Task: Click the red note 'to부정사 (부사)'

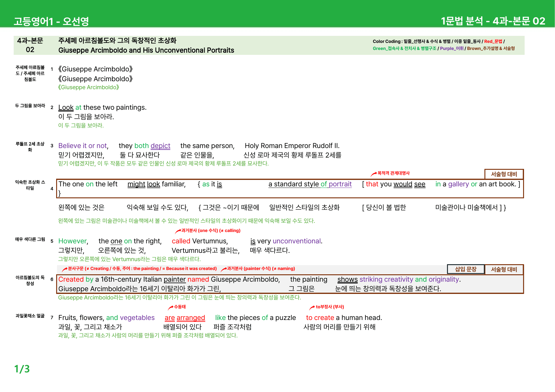Action: pos(330,307)
